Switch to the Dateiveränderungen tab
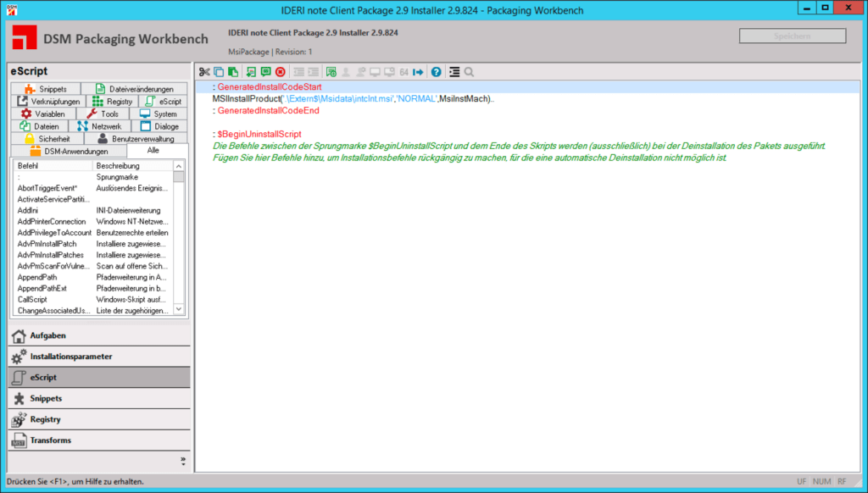This screenshot has height=493, width=868. 134,89
